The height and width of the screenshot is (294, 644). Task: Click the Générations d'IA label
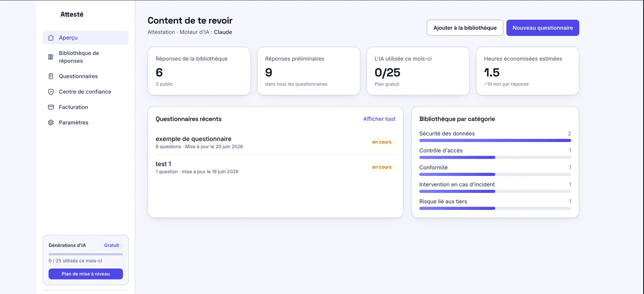(x=67, y=245)
